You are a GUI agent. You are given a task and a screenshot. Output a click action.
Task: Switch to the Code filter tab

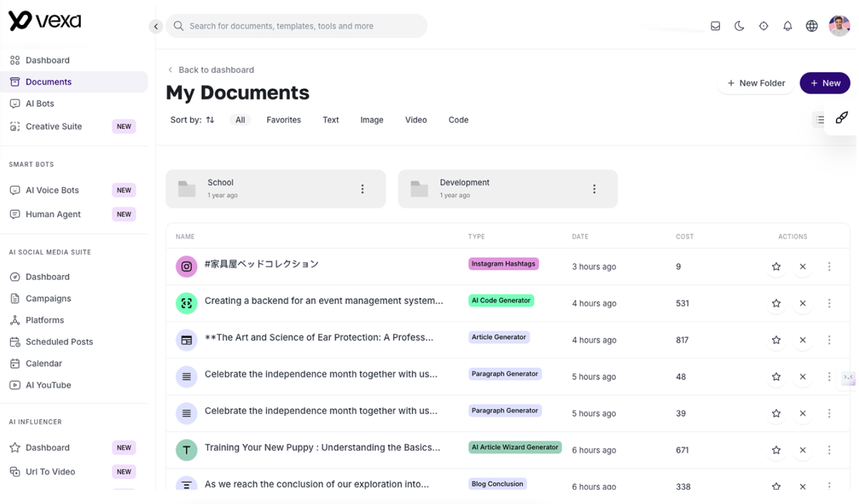(458, 120)
